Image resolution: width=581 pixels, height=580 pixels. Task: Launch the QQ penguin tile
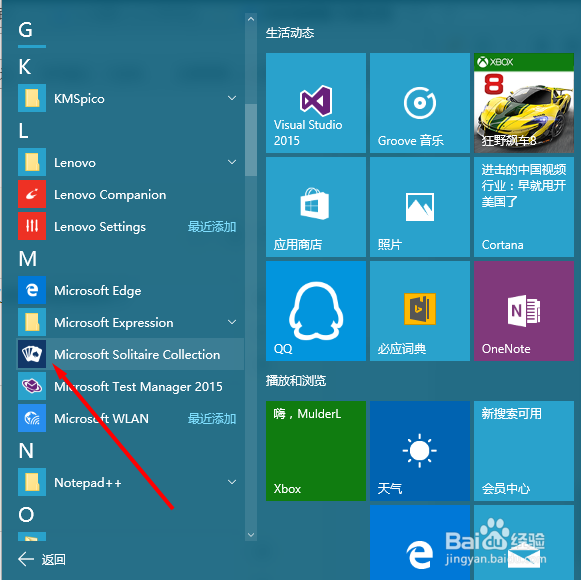(316, 311)
